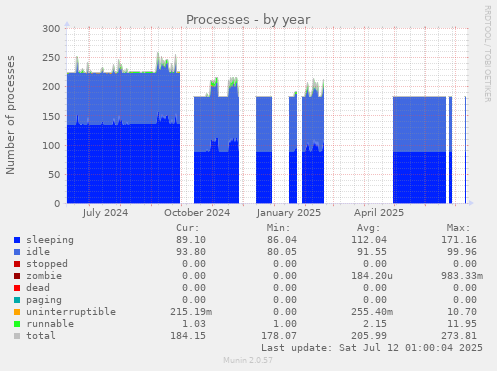Click the 100 y-axis tick label
This screenshot has width=497, height=371.
pyautogui.click(x=51, y=145)
